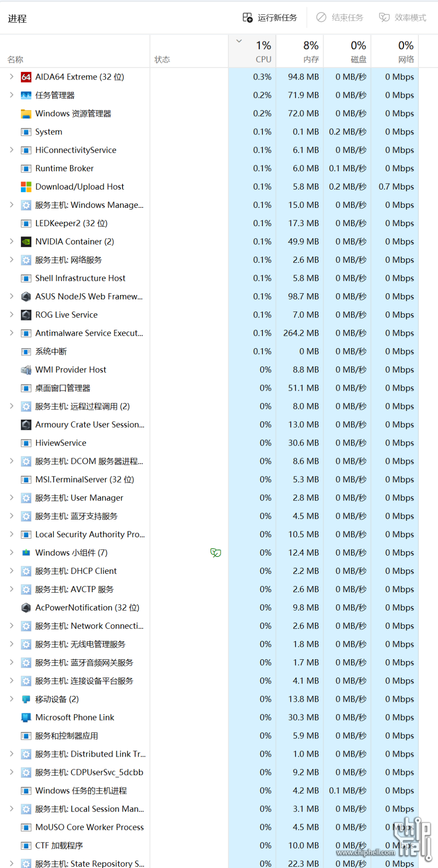Expand the AIDA64 Extreme process group
Screen dimensions: 438x868
[x=12, y=77]
